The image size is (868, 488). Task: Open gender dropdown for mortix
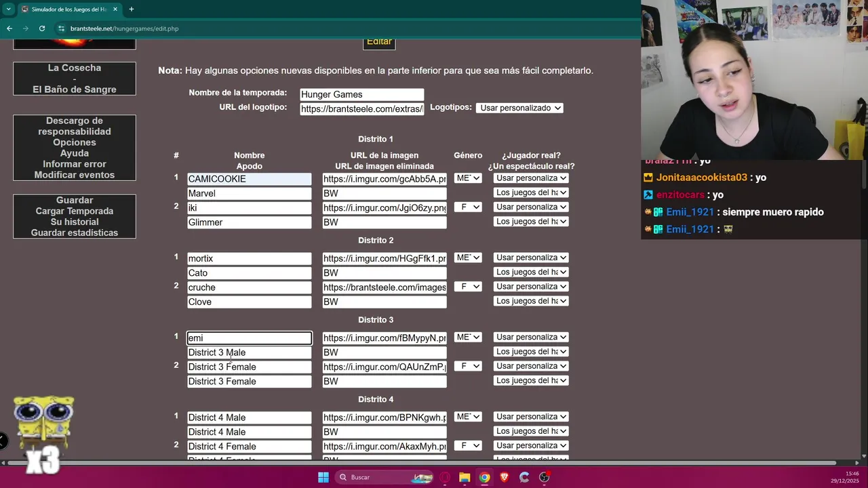click(x=468, y=258)
